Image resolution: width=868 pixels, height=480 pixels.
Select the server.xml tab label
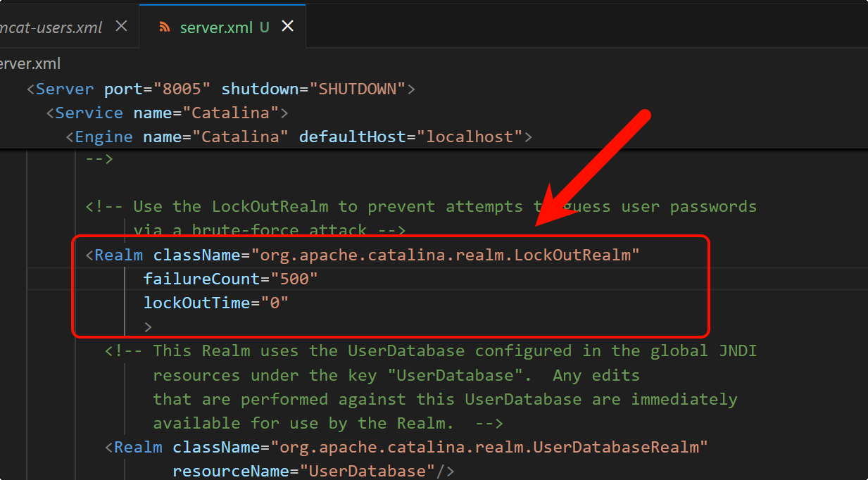pos(214,27)
